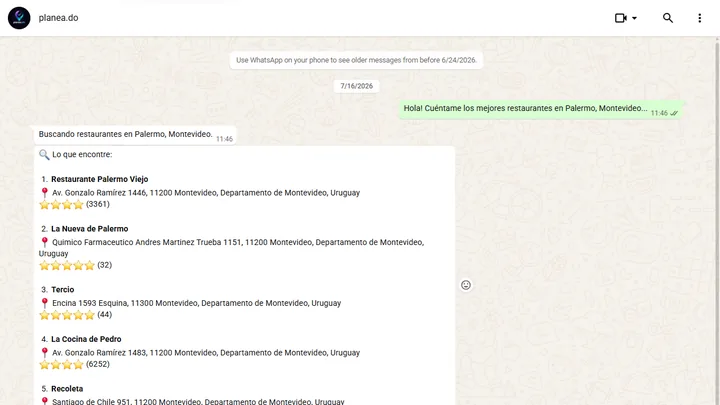
Task: Select the 'Tercio' restaurant name
Action: 62,290
